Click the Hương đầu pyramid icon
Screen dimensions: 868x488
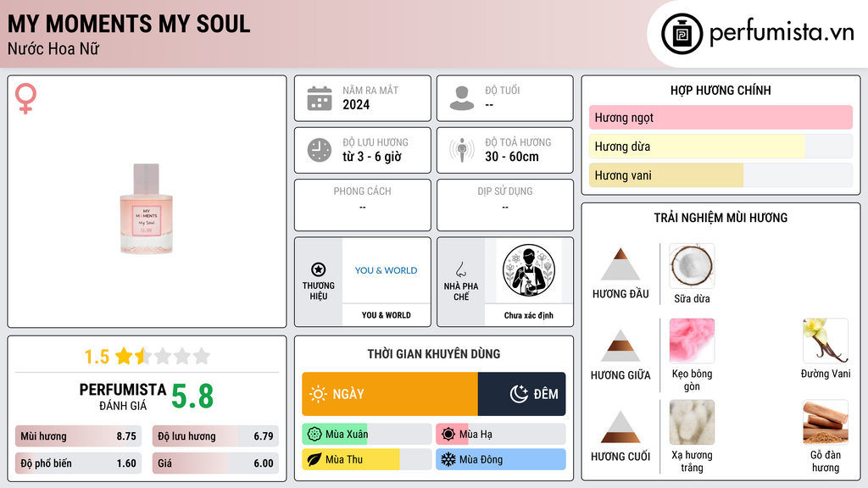(x=620, y=264)
